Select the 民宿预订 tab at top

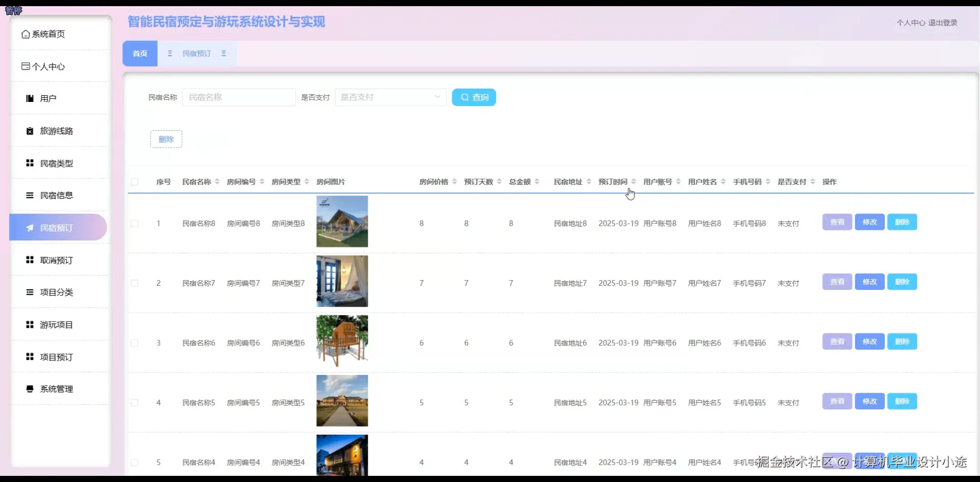[197, 53]
